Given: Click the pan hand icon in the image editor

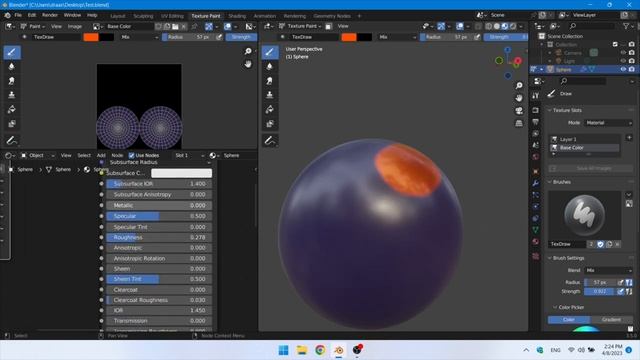Looking at the screenshot, I should coord(248,64).
